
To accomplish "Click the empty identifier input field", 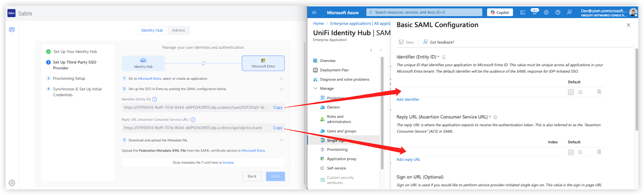I will pyautogui.click(x=480, y=92).
